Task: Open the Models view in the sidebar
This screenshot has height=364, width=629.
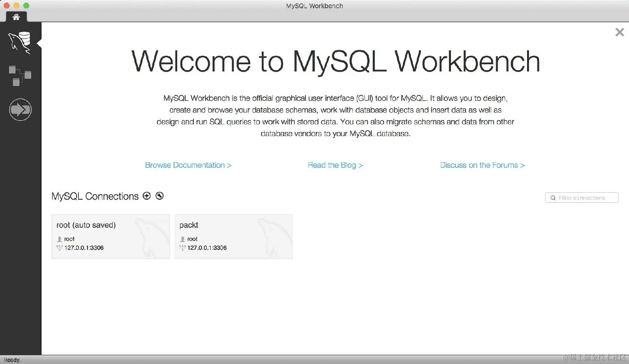Action: (x=20, y=75)
